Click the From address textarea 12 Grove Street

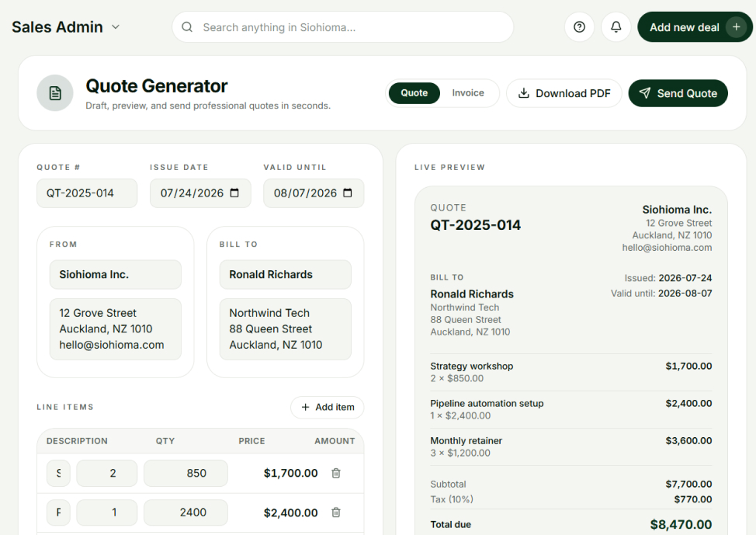115,329
